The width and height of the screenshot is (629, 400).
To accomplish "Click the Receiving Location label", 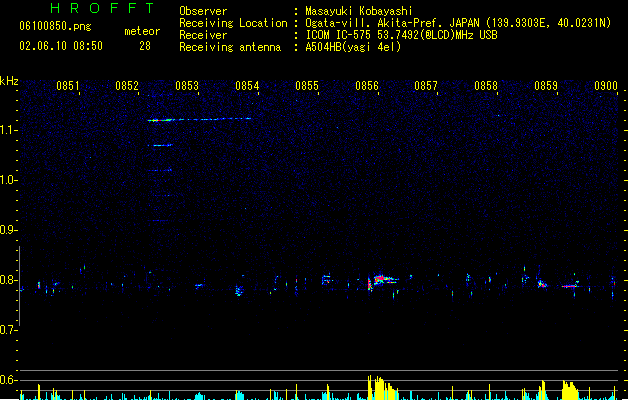I will 233,23.
